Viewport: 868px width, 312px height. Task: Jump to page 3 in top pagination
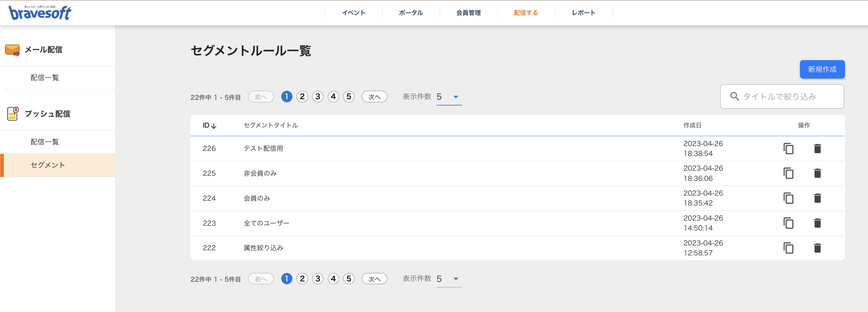pos(317,97)
